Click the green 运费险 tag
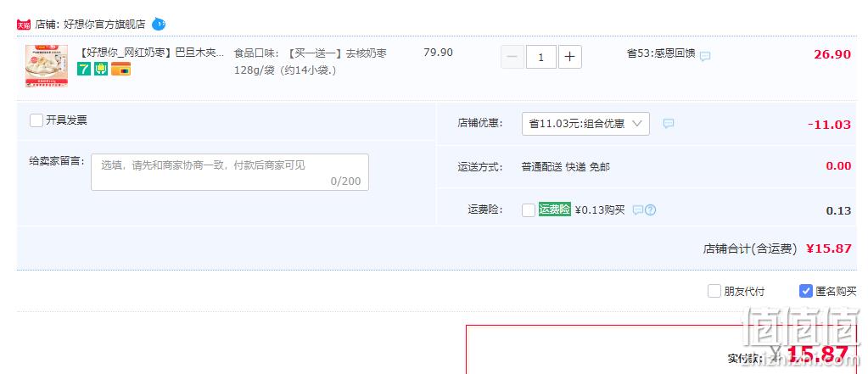 pyautogui.click(x=555, y=209)
